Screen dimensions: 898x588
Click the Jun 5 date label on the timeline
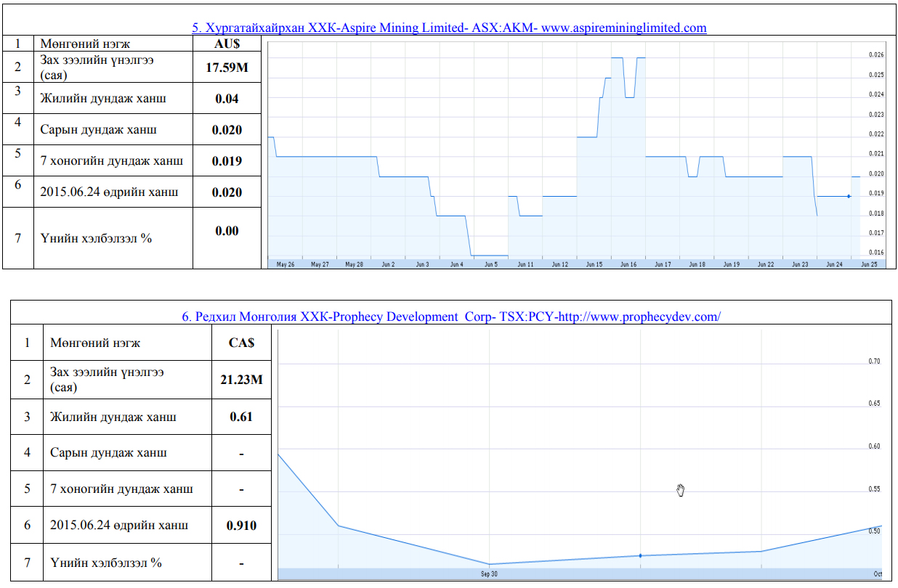coord(491,265)
